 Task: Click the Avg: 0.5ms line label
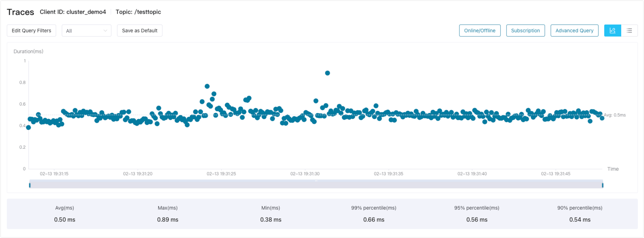pyautogui.click(x=615, y=115)
